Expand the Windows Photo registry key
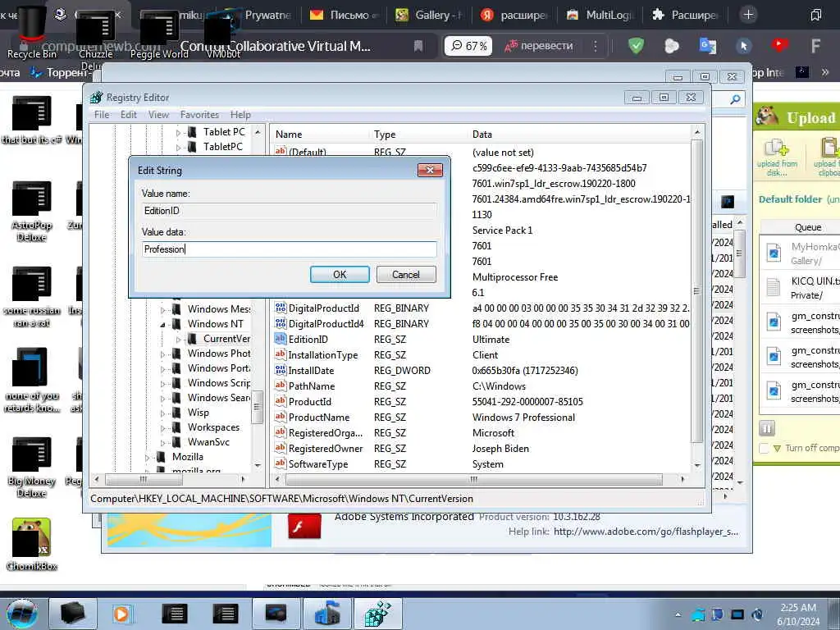This screenshot has width=840, height=630. tap(162, 354)
